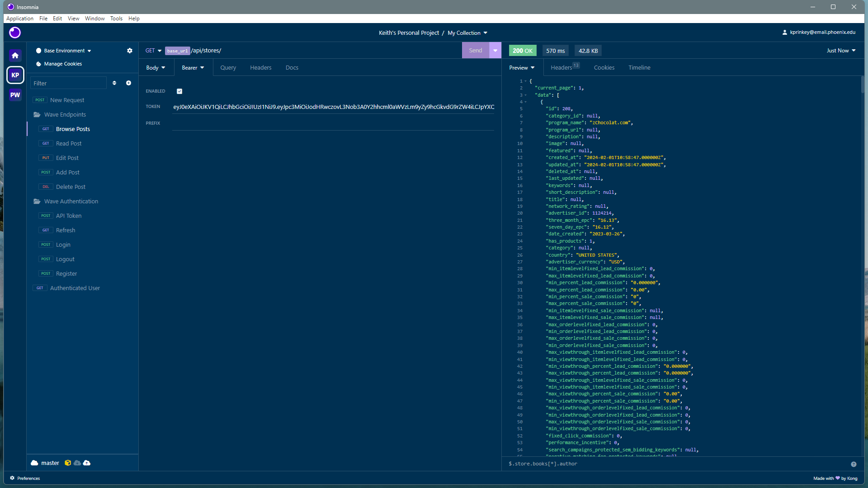Open the GET method dropdown
The height and width of the screenshot is (488, 868).
click(153, 51)
